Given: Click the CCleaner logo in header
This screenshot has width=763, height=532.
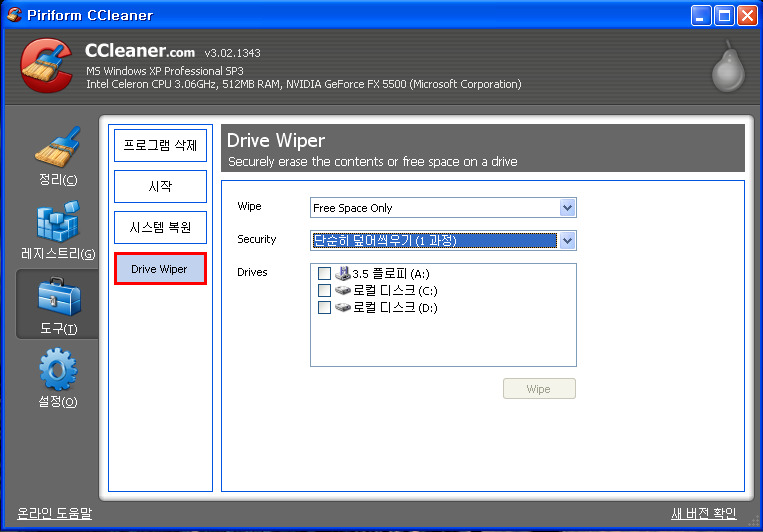Looking at the screenshot, I should [x=46, y=65].
